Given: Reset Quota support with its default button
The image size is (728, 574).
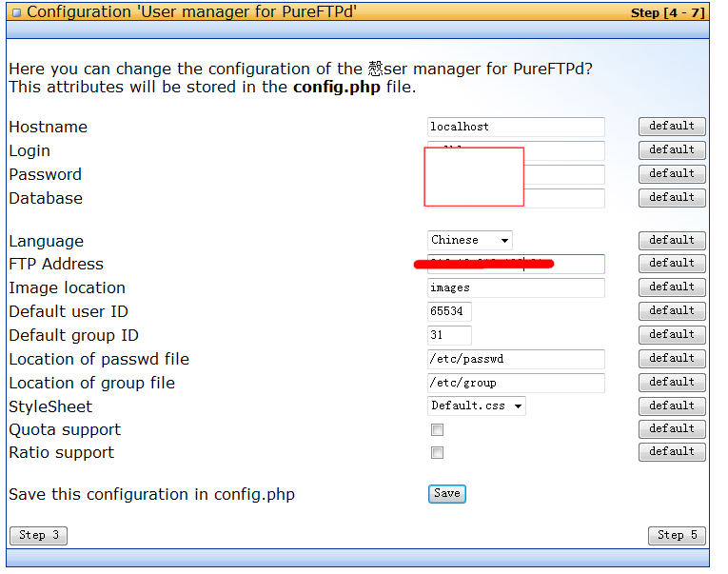Looking at the screenshot, I should (x=672, y=429).
